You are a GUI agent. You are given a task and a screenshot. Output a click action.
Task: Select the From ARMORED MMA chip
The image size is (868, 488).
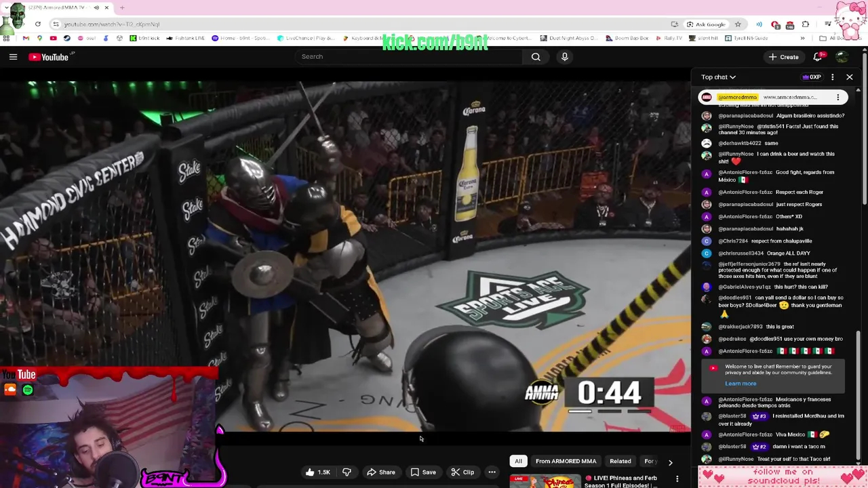point(566,461)
